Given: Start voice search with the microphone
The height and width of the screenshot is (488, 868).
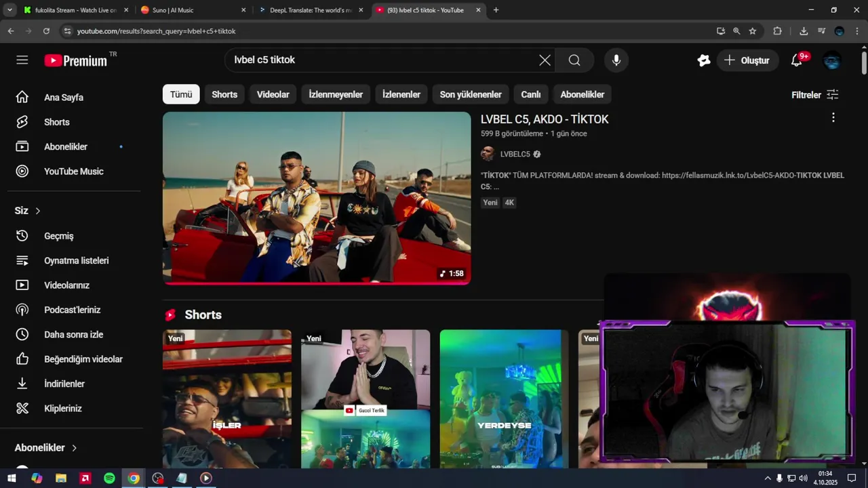Looking at the screenshot, I should point(616,60).
